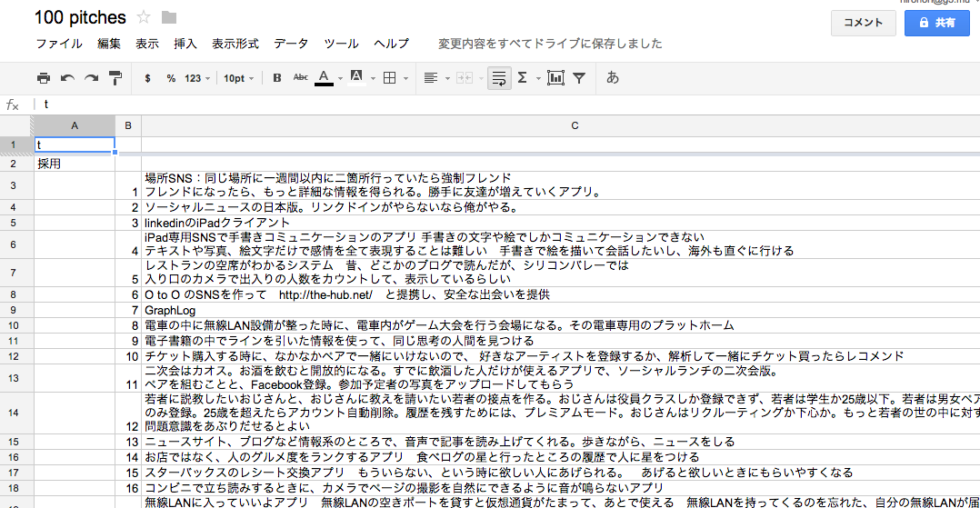Viewport: 980px width, 508px height.
Task: Click cell A1 containing t
Action: coord(75,145)
